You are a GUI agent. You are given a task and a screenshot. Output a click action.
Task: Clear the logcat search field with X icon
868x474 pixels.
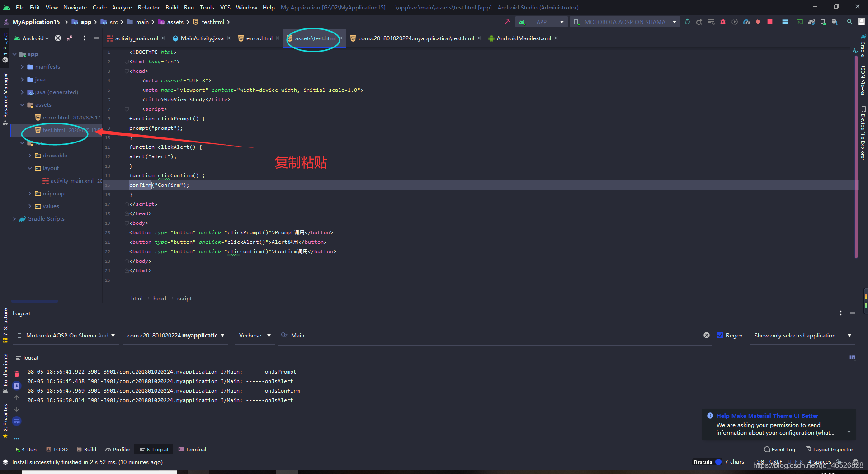[x=707, y=335]
